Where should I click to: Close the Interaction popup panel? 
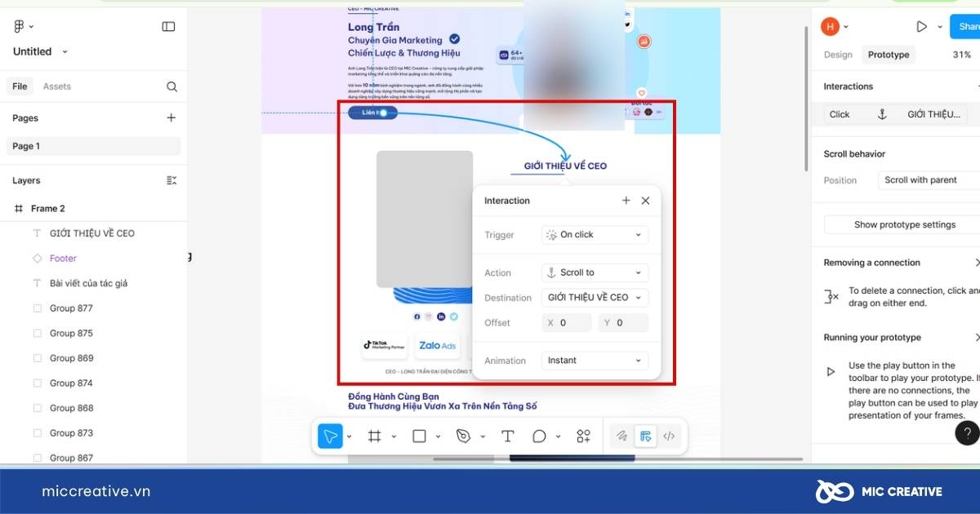pyautogui.click(x=645, y=201)
